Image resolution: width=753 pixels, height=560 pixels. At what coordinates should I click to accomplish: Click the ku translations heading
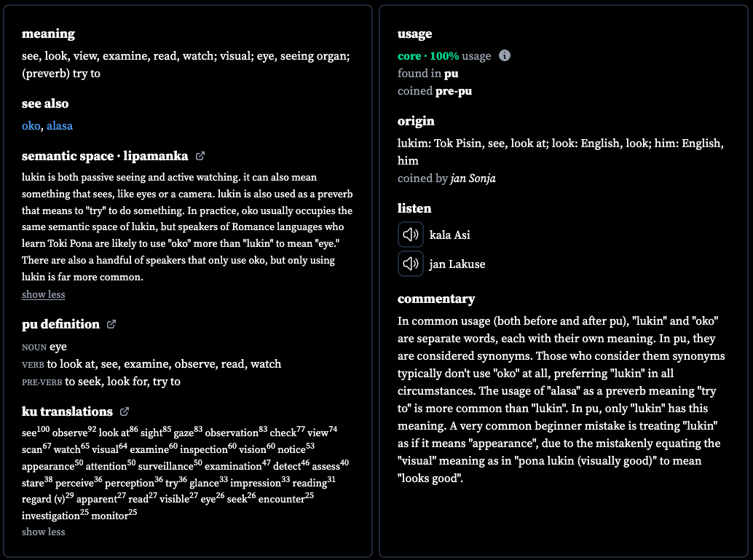coord(67,411)
